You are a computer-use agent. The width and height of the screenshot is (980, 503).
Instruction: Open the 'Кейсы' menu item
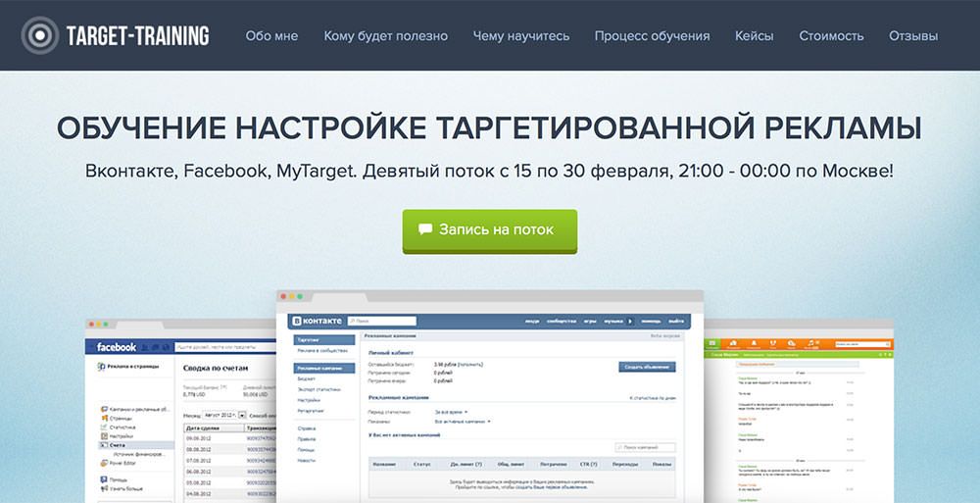click(x=754, y=35)
